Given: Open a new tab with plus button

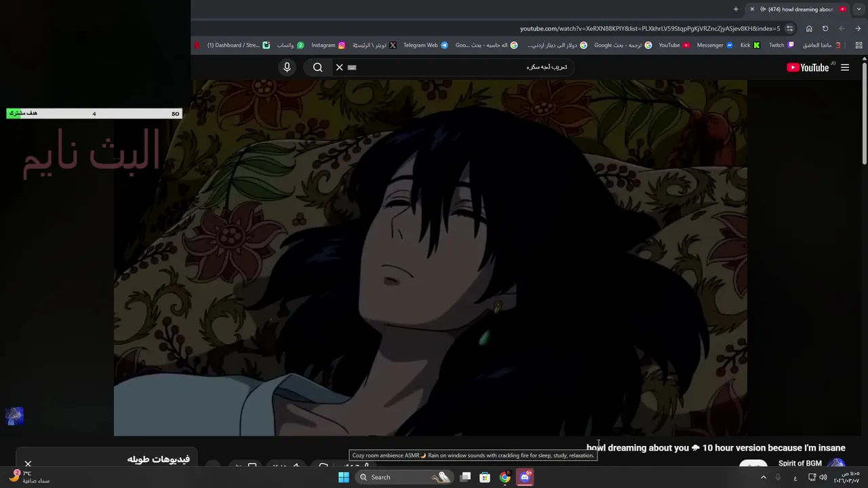Looking at the screenshot, I should click(736, 9).
